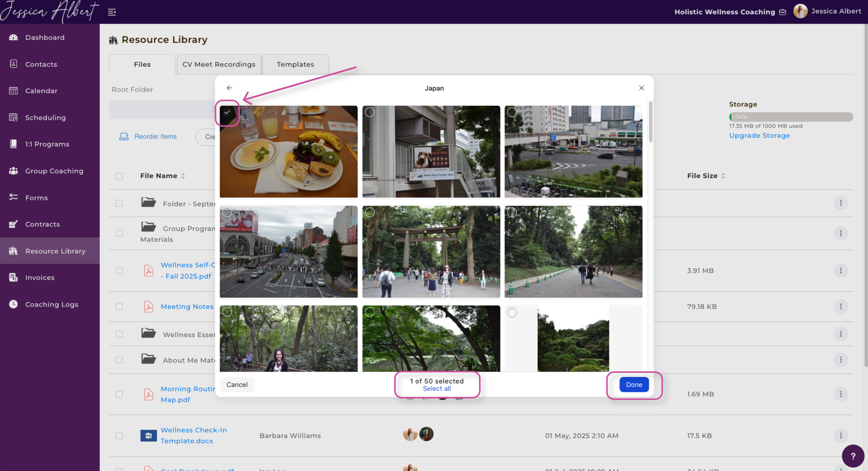Check the File Name header checkbox
The image size is (868, 471).
119,176
